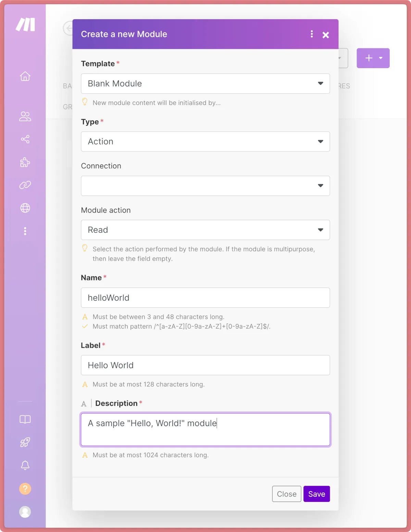Open the Connections chain-link icon
This screenshot has width=411, height=532.
[25, 185]
